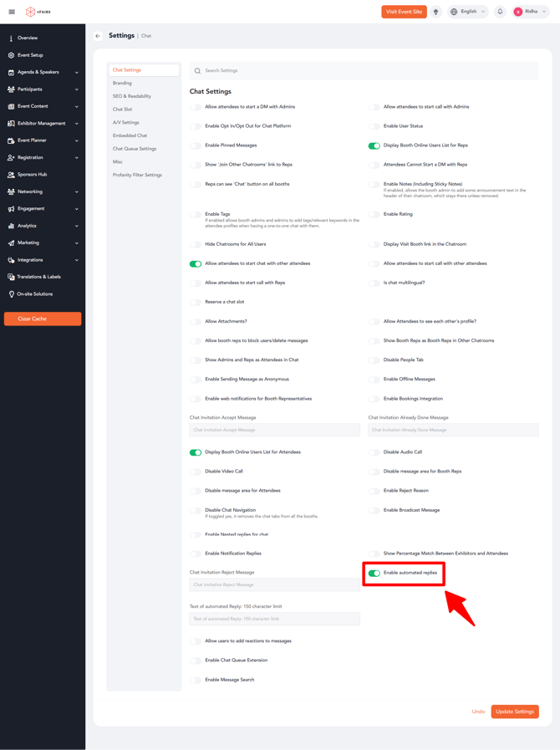
Task: Disable the Enable automated replies toggle
Action: point(374,574)
